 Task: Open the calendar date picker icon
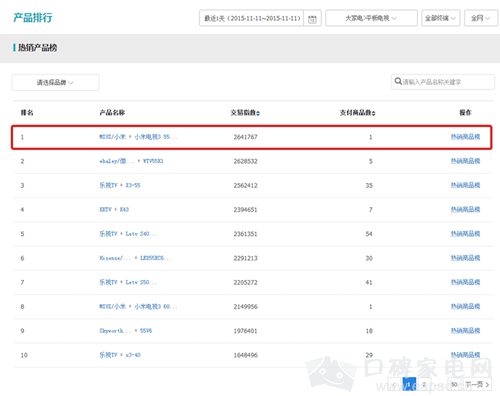pyautogui.click(x=312, y=19)
